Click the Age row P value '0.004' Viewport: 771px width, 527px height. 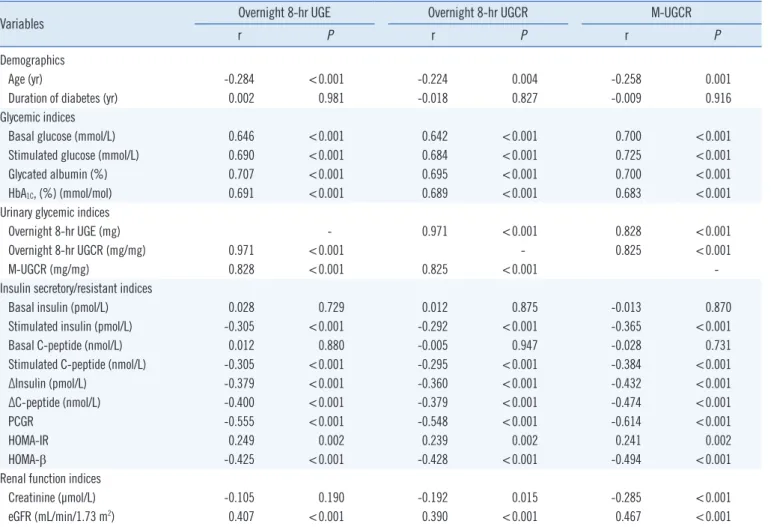[525, 79]
